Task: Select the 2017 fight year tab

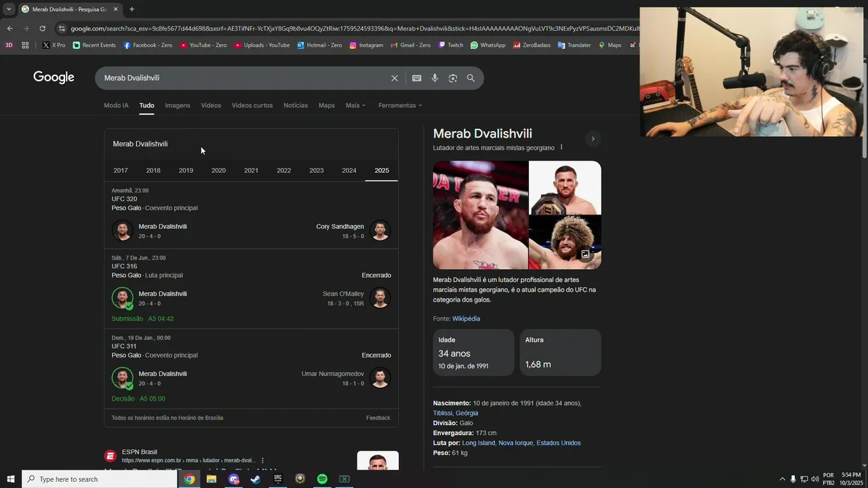Action: [x=121, y=171]
